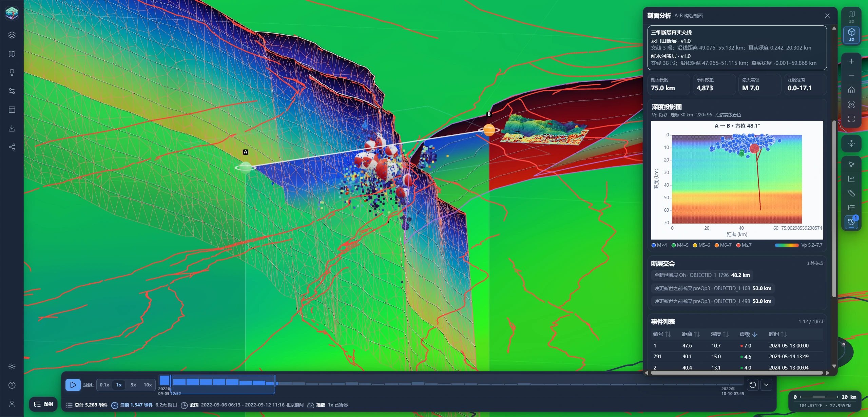Select the arrow pointer tool
The width and height of the screenshot is (868, 417).
click(x=851, y=165)
